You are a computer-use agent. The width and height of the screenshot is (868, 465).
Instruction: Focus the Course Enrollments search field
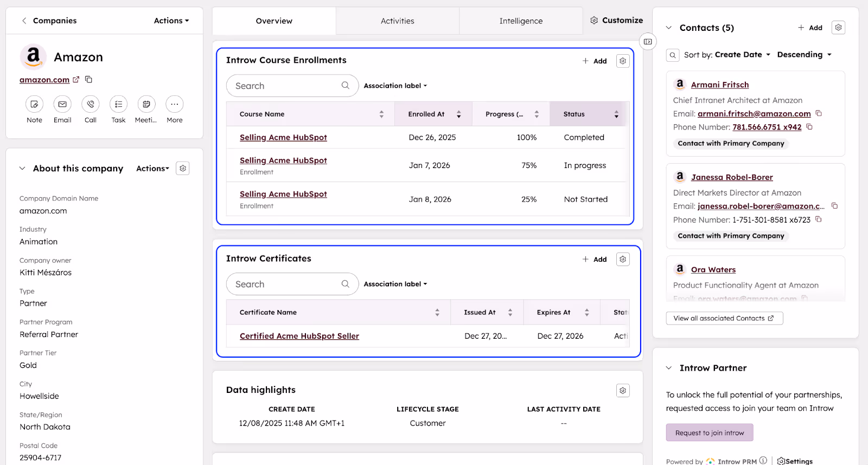click(x=292, y=86)
